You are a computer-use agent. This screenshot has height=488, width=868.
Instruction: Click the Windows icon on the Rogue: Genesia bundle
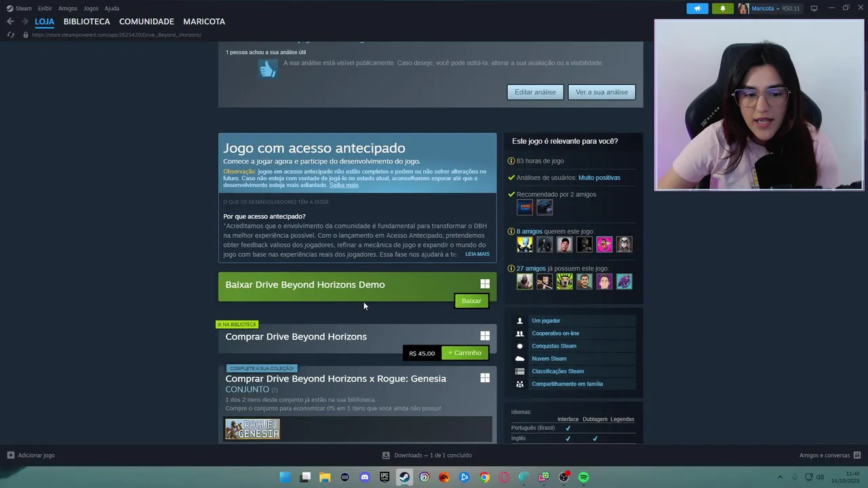tap(485, 378)
